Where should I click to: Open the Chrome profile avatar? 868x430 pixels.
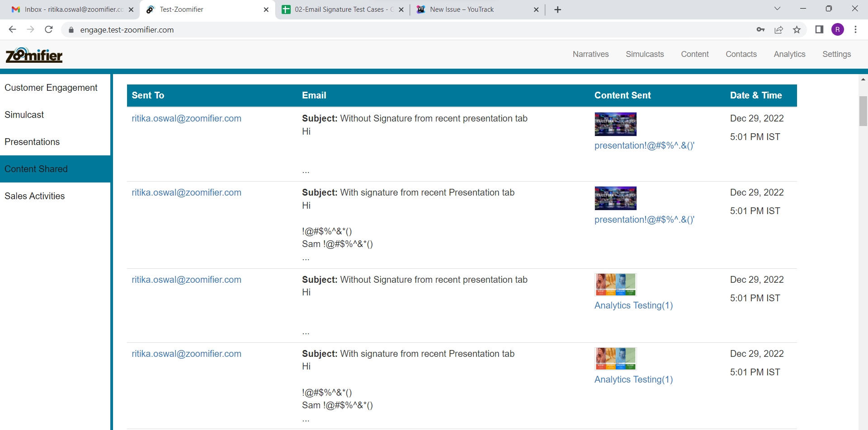[837, 30]
